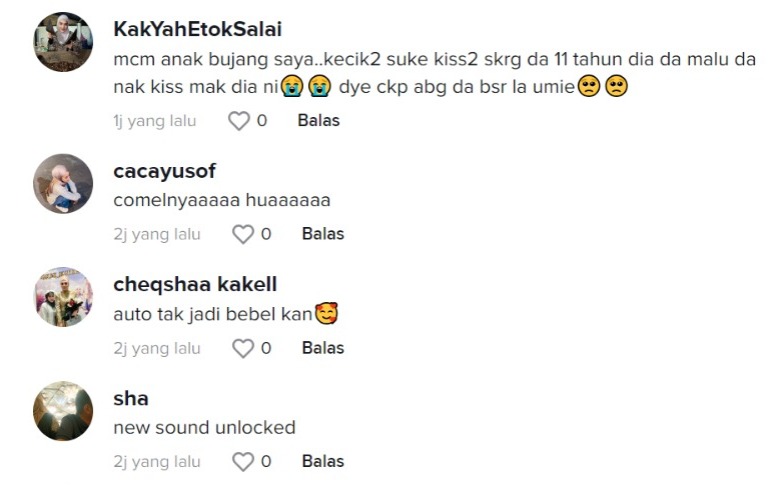Click the "new sound unlocked" comment text

204,427
